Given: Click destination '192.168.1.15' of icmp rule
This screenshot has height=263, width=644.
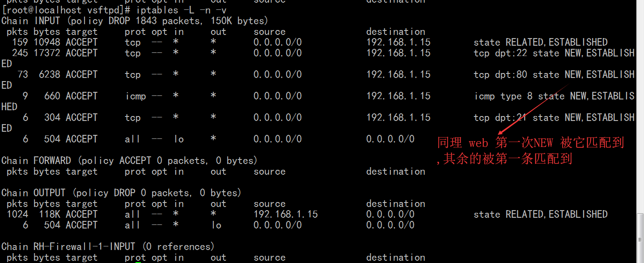Looking at the screenshot, I should point(398,96).
